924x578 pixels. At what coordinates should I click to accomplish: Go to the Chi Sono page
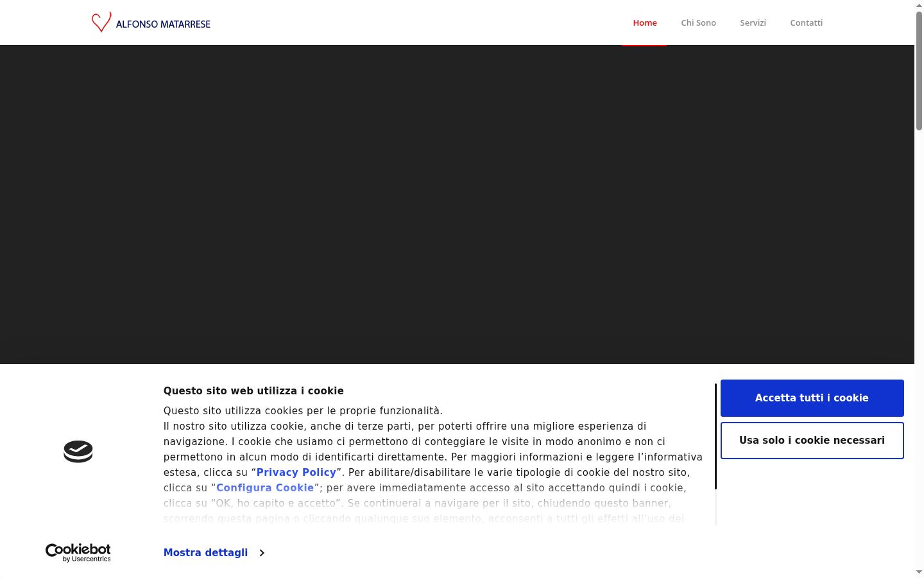tap(698, 22)
